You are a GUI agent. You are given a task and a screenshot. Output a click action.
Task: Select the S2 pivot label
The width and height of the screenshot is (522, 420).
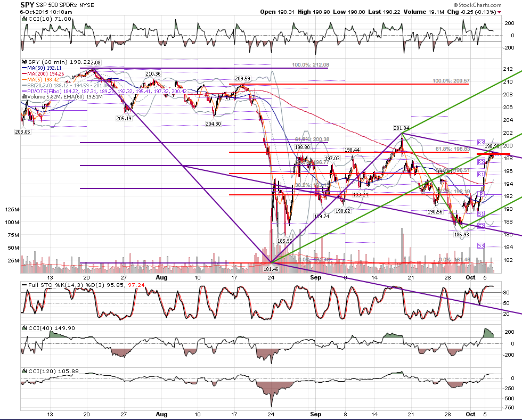480,226
